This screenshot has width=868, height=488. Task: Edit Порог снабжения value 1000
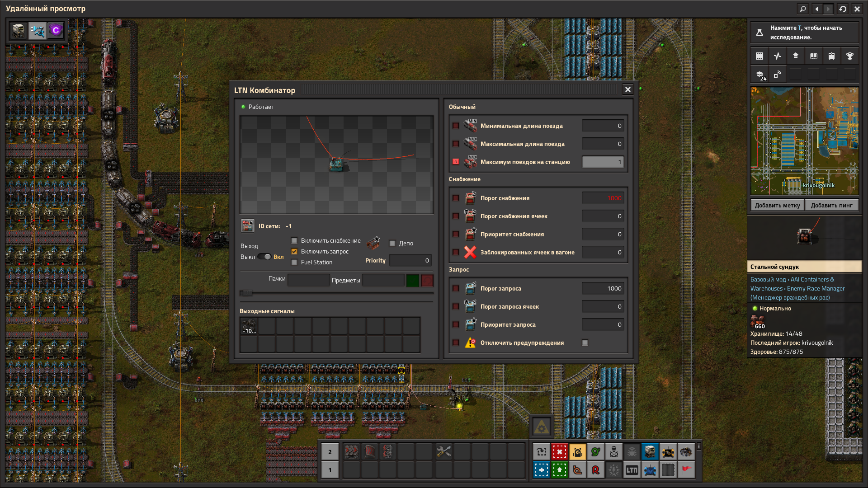click(x=603, y=198)
